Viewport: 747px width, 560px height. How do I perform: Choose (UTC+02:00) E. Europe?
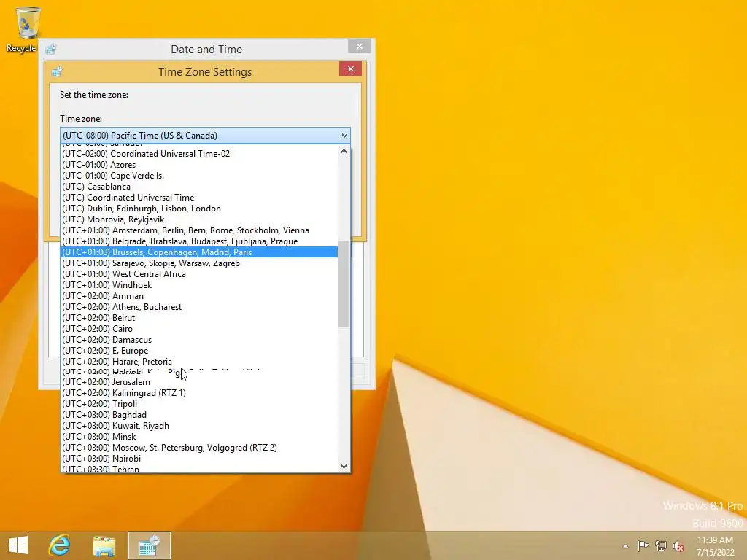coord(199,351)
